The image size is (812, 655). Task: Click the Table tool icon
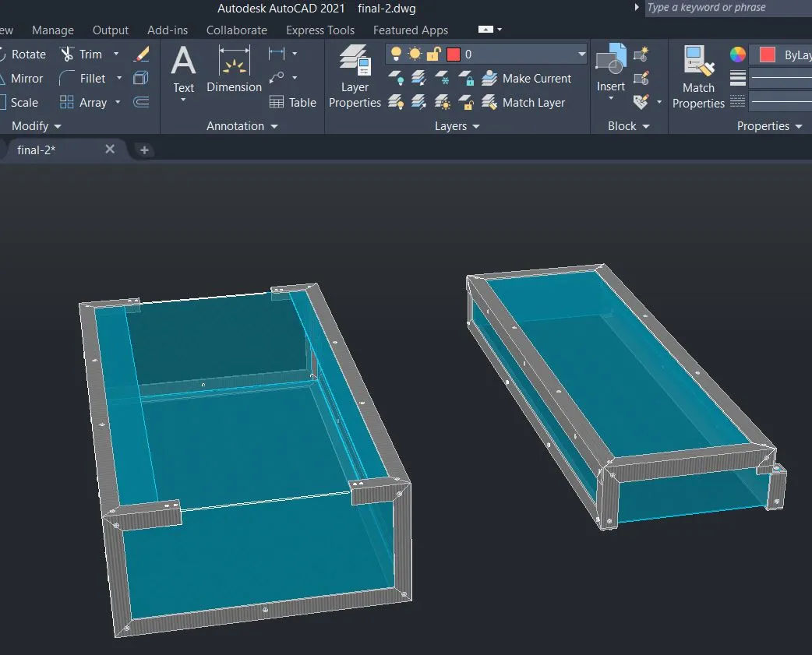277,102
